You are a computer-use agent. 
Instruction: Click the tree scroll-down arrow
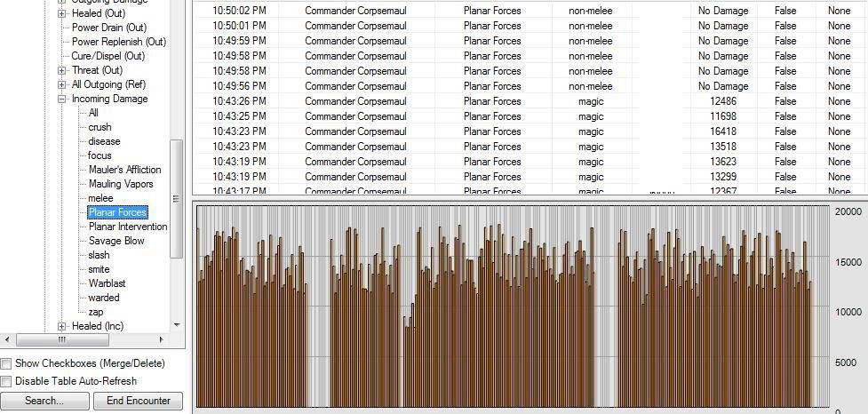tap(177, 325)
